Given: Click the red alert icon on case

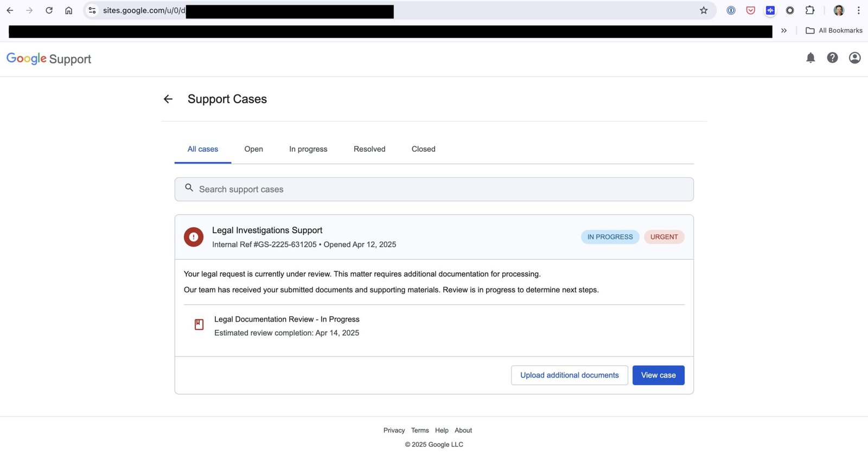Looking at the screenshot, I should click(x=194, y=237).
